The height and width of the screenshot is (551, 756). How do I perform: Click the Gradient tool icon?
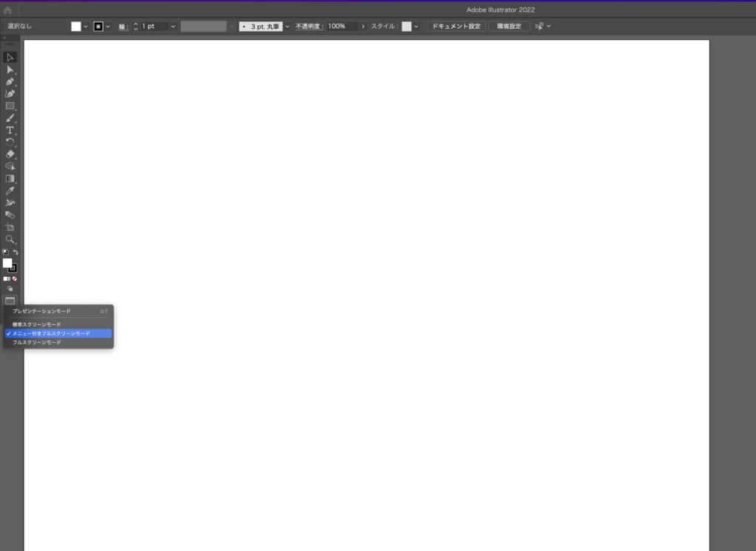coord(10,179)
